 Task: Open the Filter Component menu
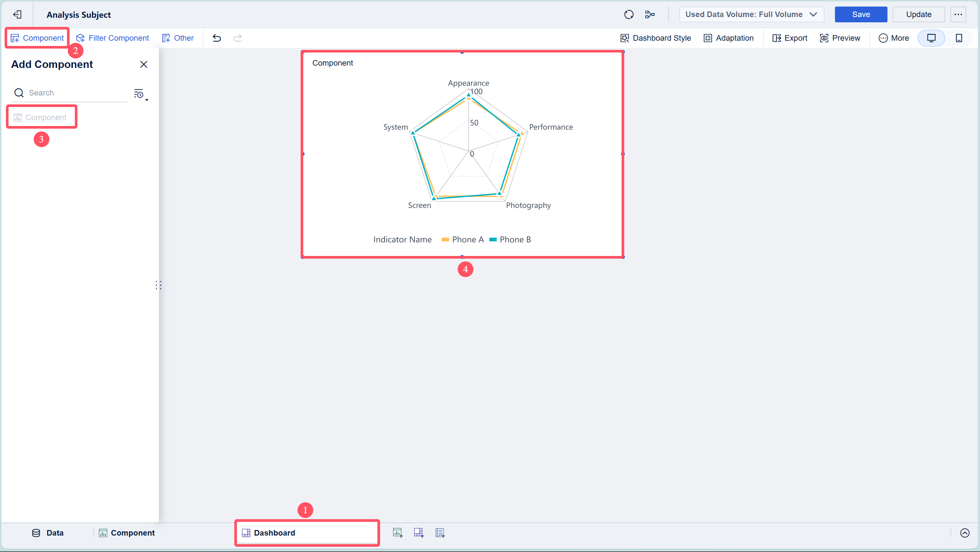pyautogui.click(x=113, y=38)
